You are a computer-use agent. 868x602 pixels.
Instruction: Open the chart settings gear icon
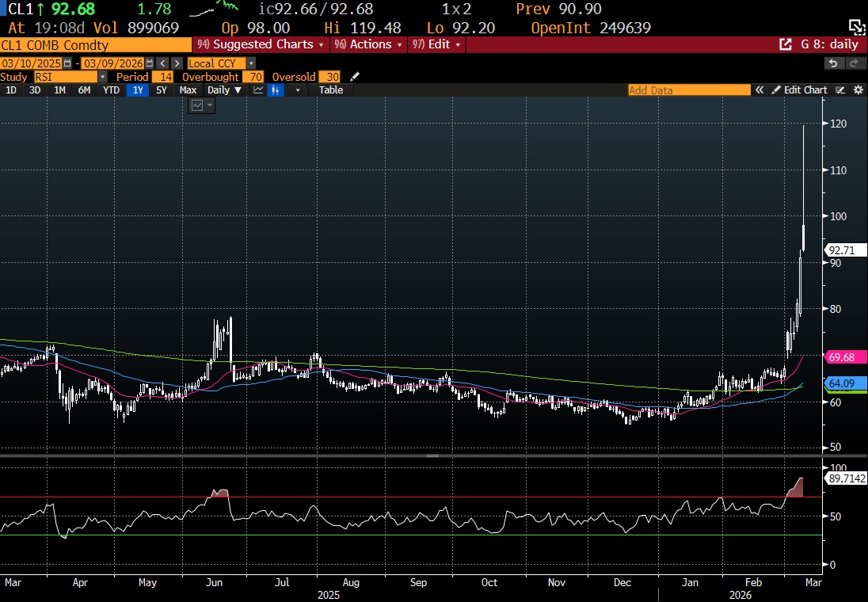pos(858,90)
